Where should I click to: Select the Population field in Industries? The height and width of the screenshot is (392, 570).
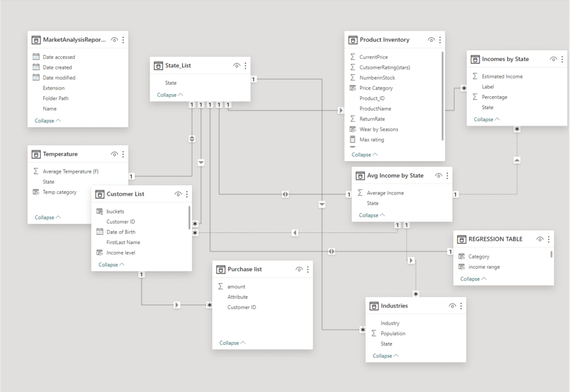coord(393,334)
